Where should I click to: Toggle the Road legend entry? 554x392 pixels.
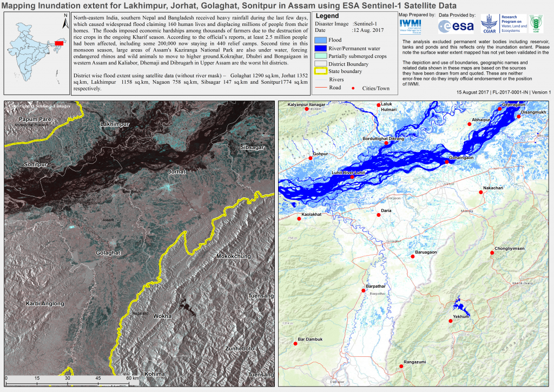click(320, 87)
